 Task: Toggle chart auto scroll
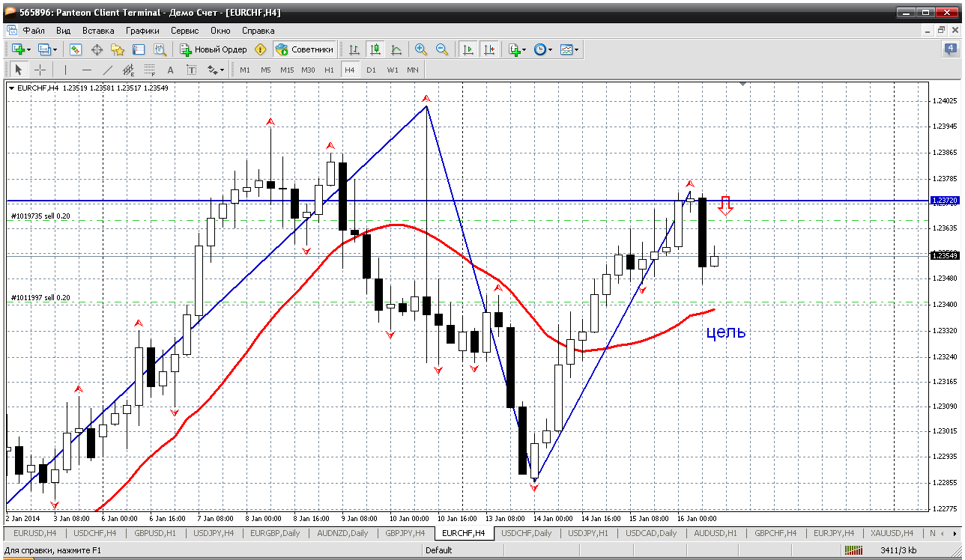coord(468,49)
